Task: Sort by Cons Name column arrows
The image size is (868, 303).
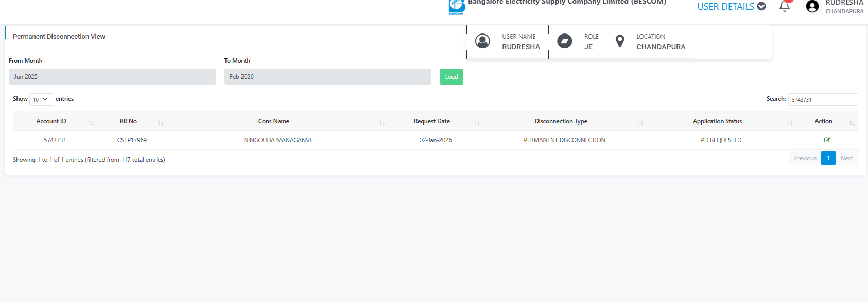Action: coord(382,123)
